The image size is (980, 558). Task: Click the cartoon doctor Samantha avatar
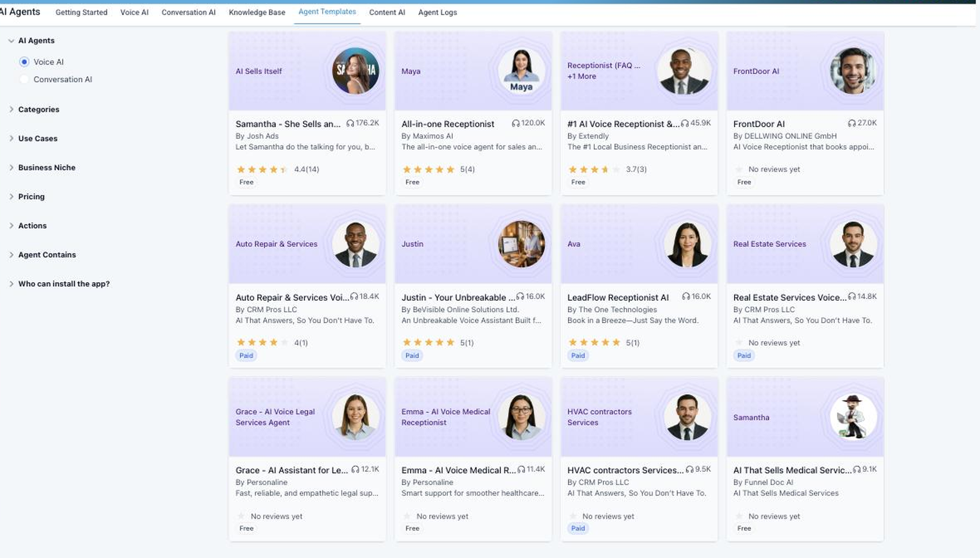click(853, 417)
